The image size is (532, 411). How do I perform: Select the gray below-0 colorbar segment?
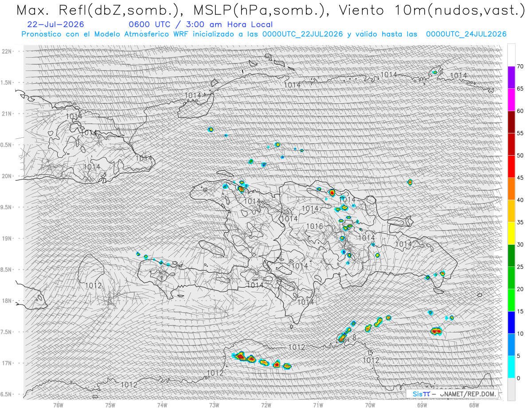[511, 389]
